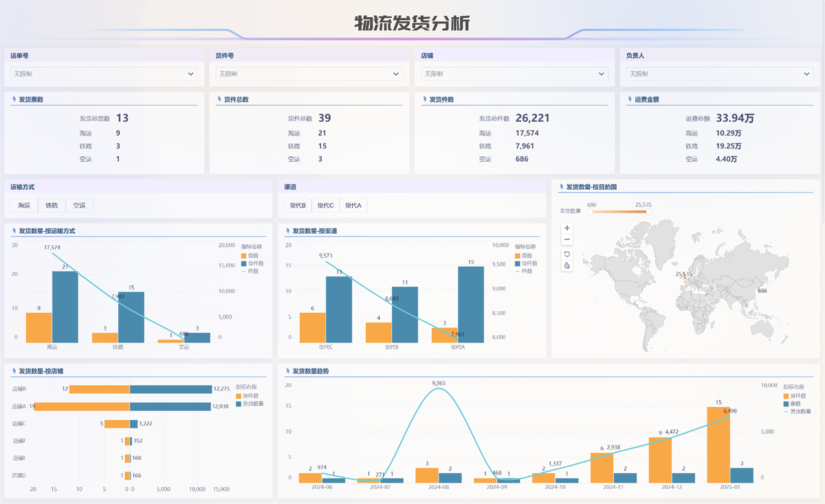Viewport: 825px width, 504px height.
Task: Zoom out on the destination map
Action: point(566,240)
